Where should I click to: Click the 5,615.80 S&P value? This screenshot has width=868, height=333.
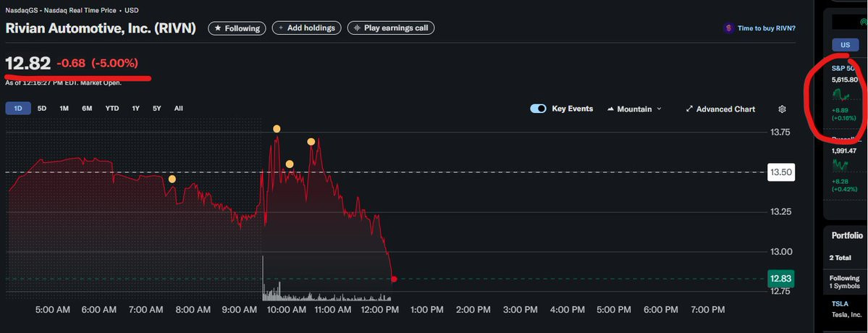(845, 80)
